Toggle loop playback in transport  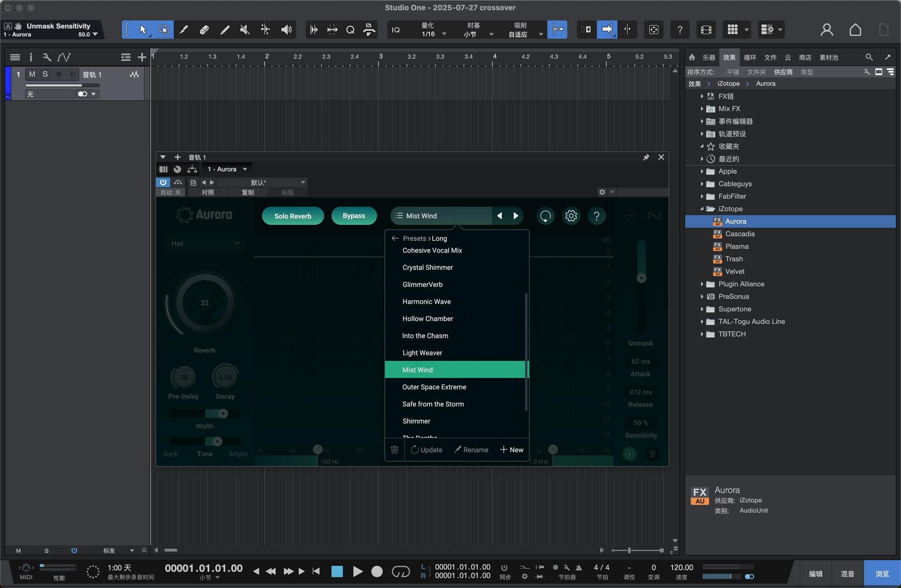pos(401,572)
